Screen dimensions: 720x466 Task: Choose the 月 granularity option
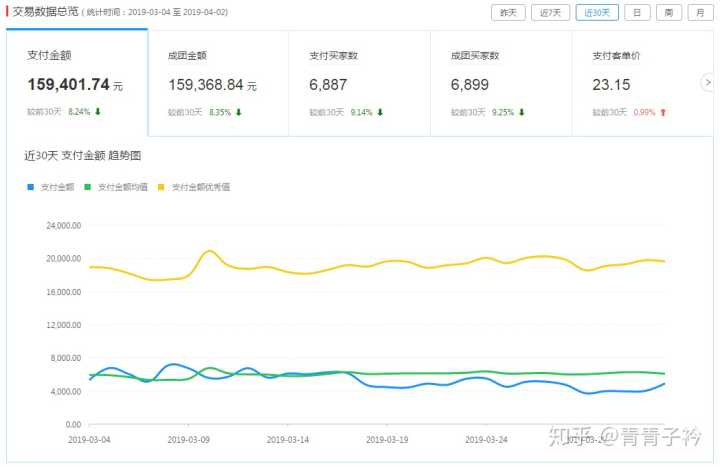pos(700,13)
